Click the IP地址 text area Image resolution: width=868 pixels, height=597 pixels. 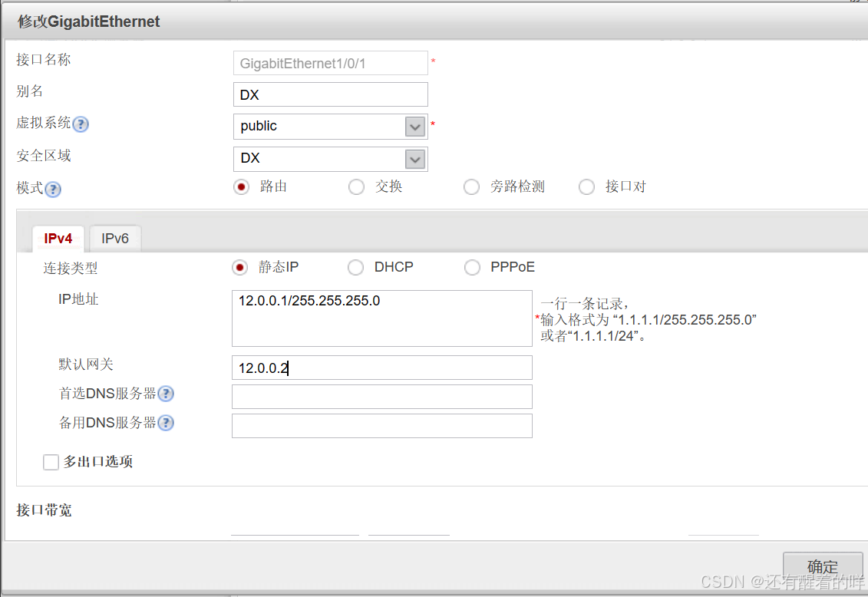pos(382,318)
